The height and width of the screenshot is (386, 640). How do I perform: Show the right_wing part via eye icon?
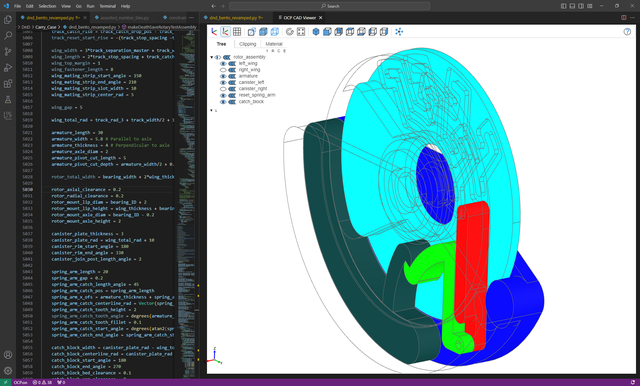tap(223, 70)
